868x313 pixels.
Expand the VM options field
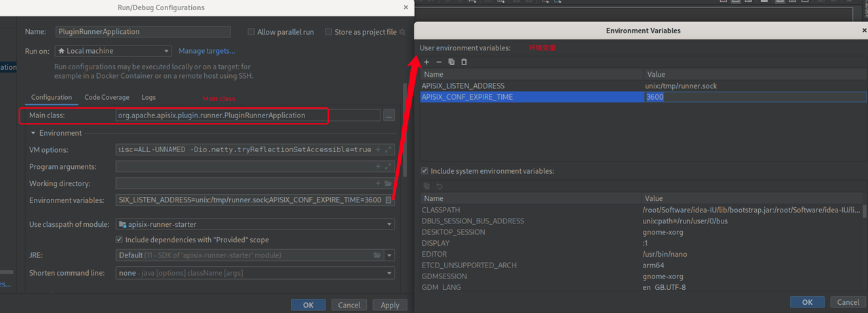coord(388,149)
